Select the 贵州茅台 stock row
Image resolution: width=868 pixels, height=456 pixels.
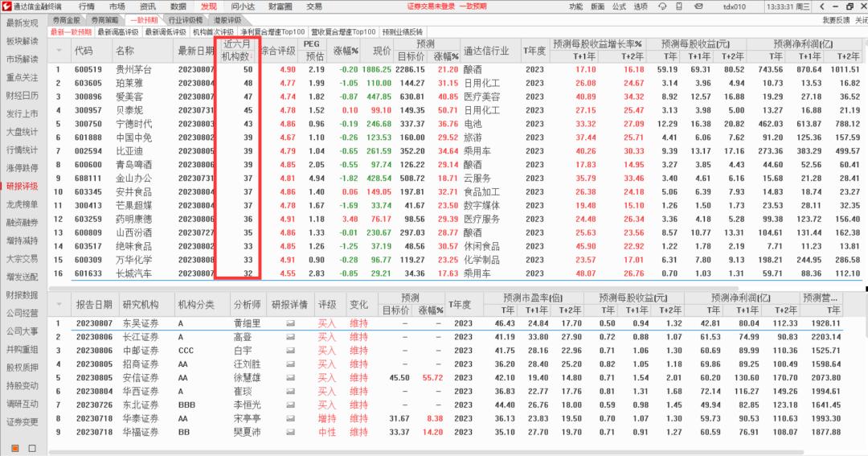(458, 70)
